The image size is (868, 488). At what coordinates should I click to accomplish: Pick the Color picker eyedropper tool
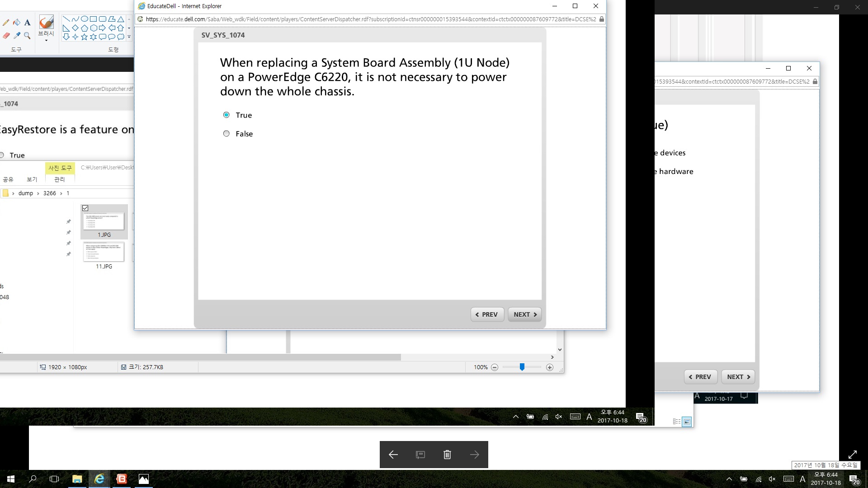17,35
